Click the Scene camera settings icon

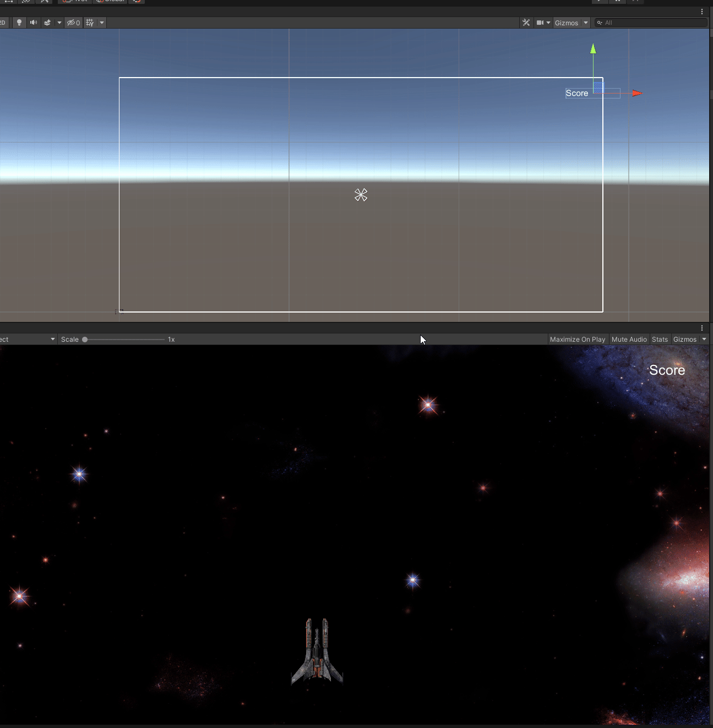coord(540,23)
